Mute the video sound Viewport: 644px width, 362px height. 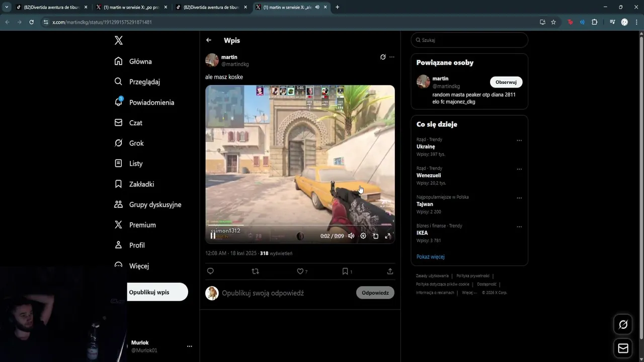pyautogui.click(x=351, y=236)
